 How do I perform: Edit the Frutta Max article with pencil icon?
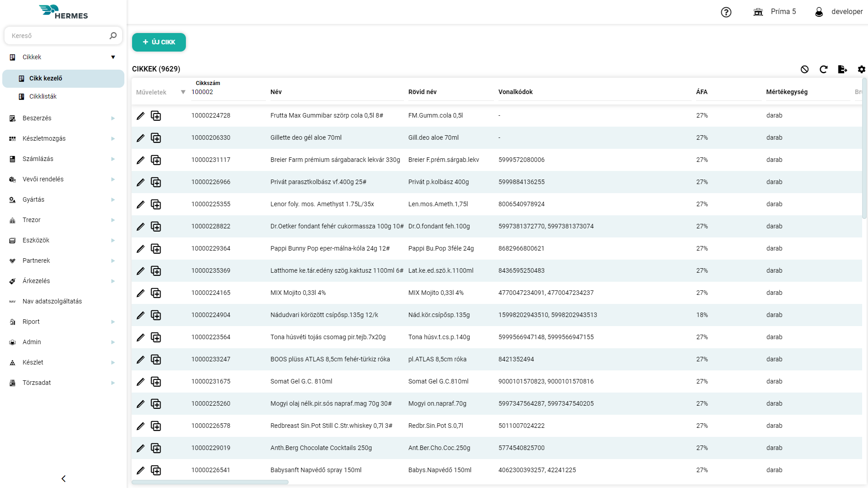[x=141, y=115]
